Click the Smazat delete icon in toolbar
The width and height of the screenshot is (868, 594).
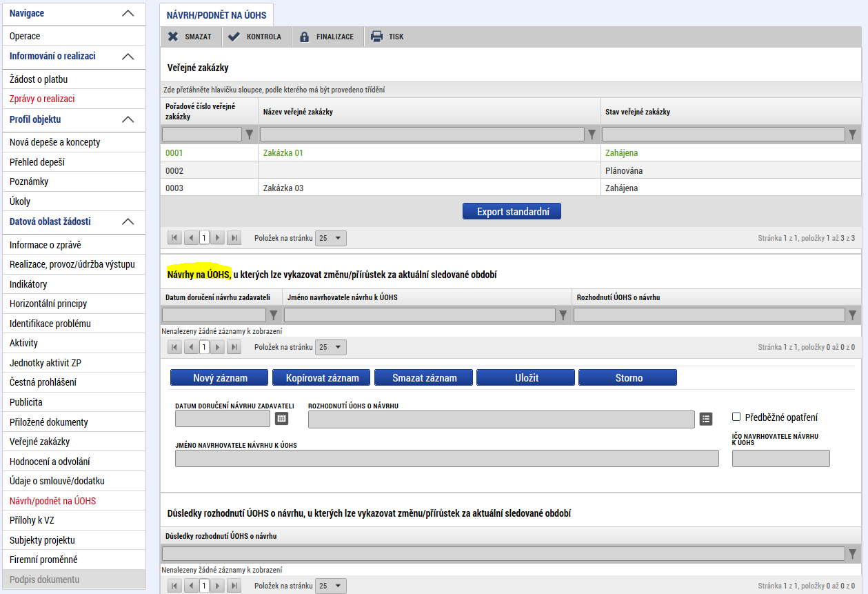tap(173, 37)
